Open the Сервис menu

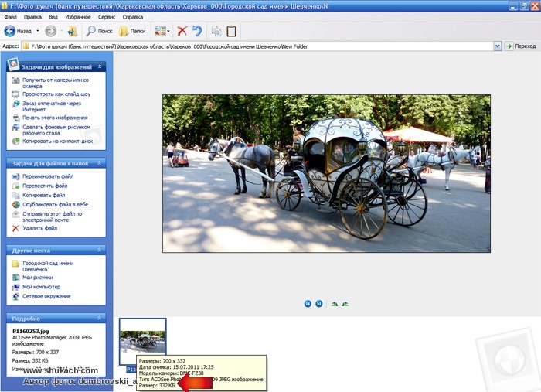(107, 17)
